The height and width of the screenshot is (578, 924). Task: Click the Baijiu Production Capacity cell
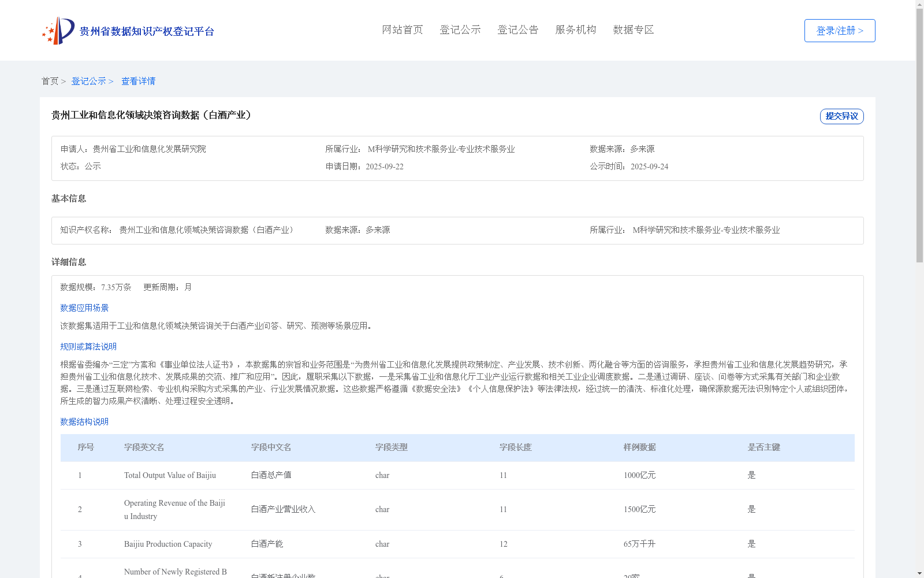(168, 544)
